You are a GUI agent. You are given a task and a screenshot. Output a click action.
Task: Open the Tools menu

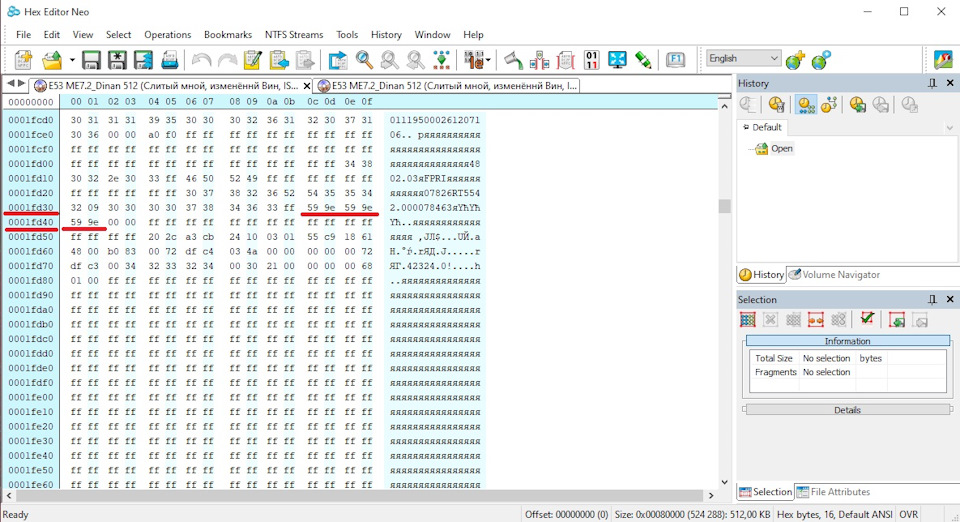pos(347,35)
